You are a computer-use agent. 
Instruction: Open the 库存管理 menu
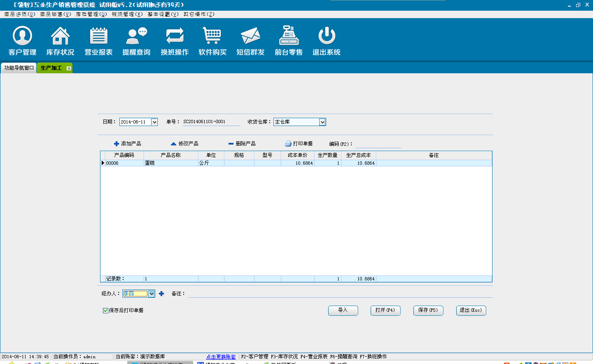coord(91,14)
